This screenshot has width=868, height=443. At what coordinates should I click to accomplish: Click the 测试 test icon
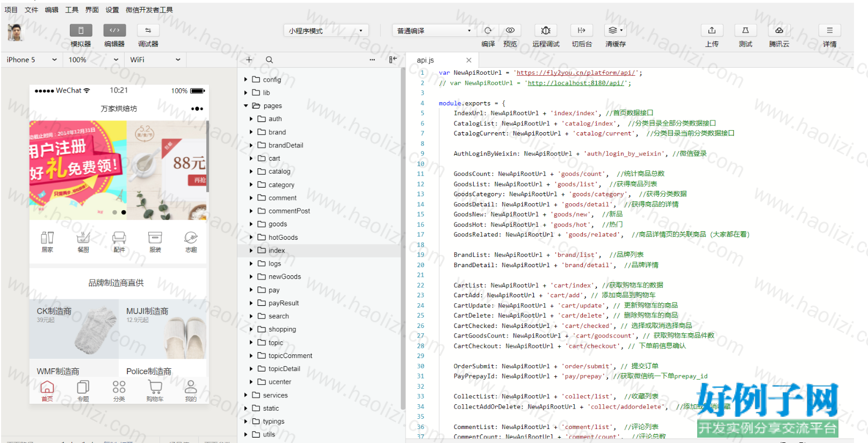coord(746,31)
